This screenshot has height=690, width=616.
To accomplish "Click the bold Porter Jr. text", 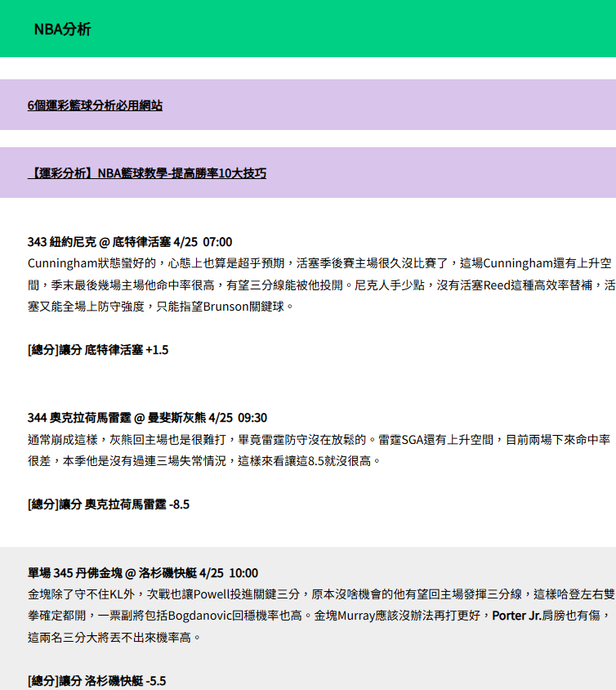I will pyautogui.click(x=517, y=616).
